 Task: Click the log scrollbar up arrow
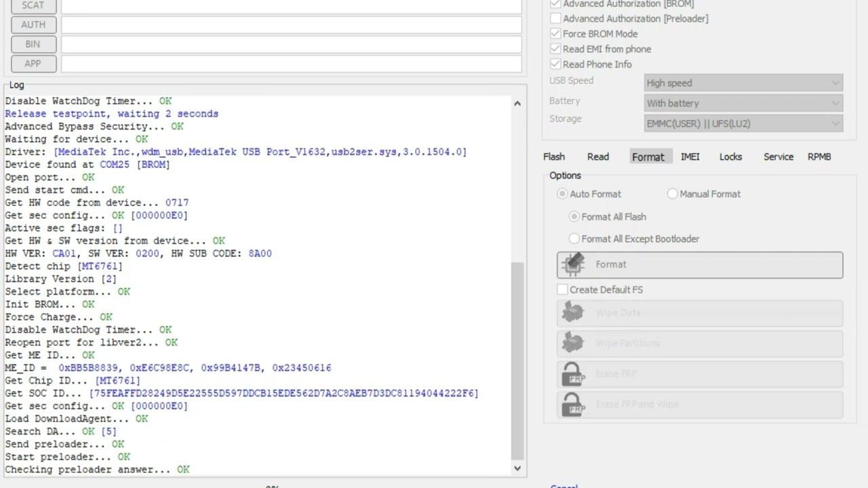point(517,103)
